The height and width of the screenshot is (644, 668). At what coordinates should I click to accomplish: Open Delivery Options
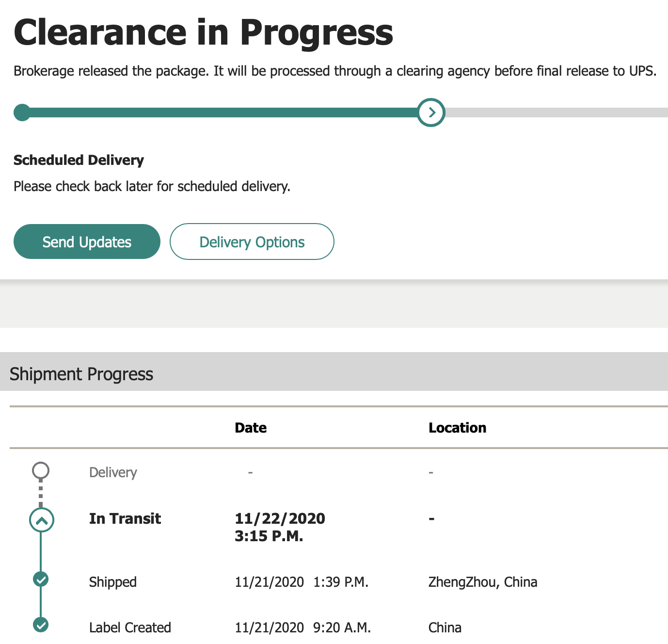point(252,241)
